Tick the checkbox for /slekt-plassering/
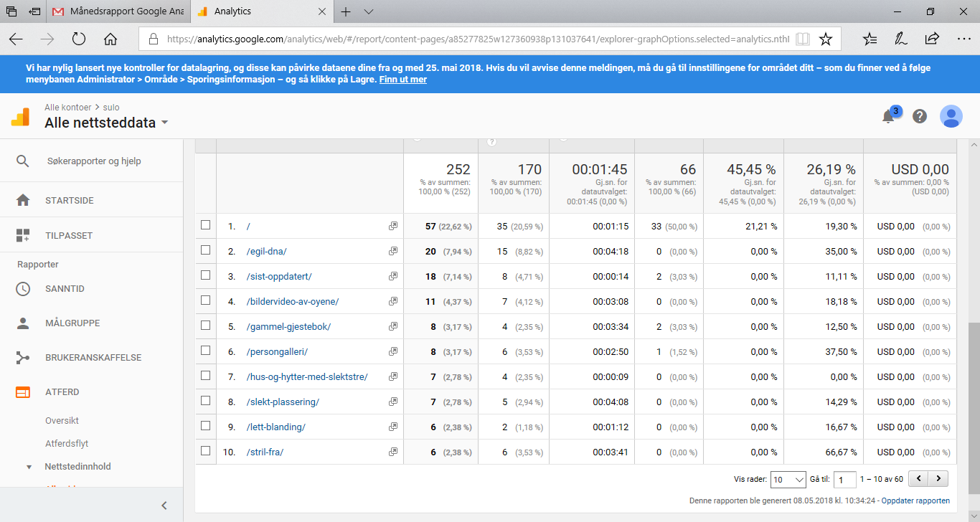Viewport: 980px width, 522px height. click(x=206, y=401)
